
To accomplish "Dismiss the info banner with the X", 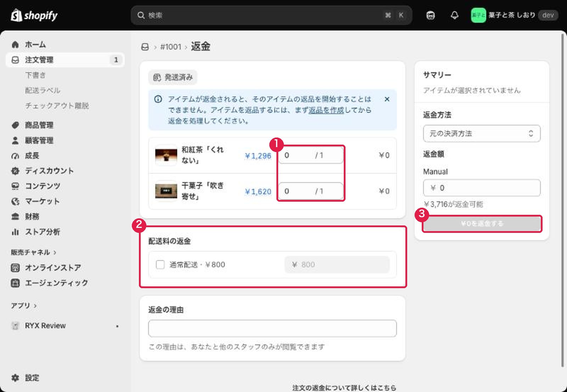I will click(387, 99).
